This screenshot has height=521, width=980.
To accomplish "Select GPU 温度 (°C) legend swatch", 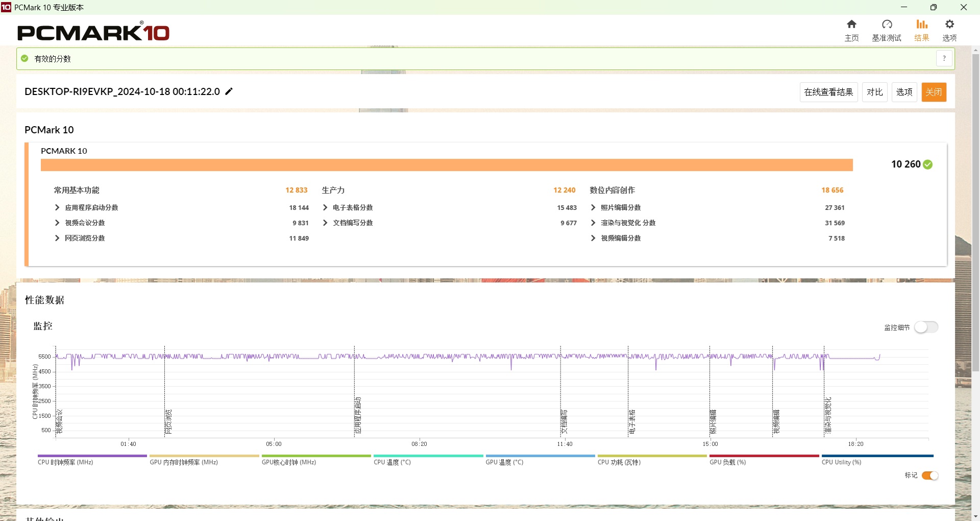I will click(540, 456).
